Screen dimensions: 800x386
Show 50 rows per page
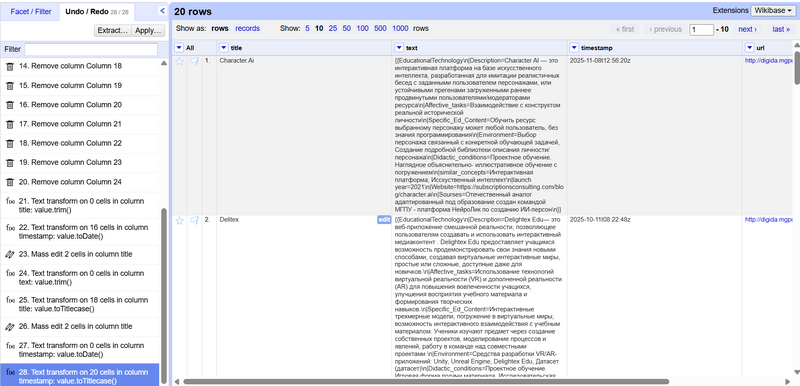(347, 29)
